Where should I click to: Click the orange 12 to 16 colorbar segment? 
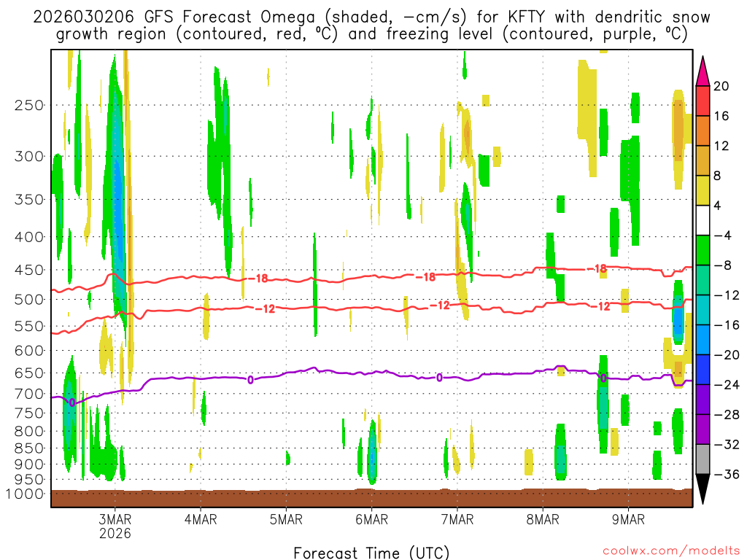(x=703, y=131)
